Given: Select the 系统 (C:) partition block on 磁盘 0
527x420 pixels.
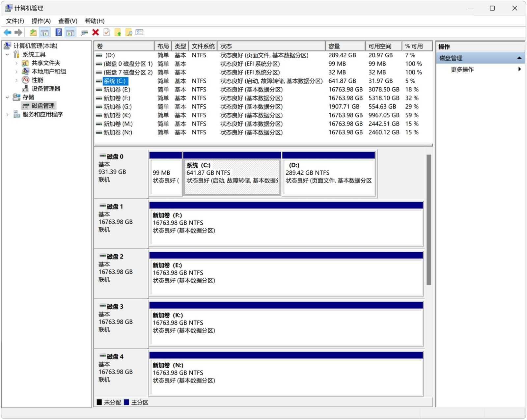Looking at the screenshot, I should click(232, 174).
